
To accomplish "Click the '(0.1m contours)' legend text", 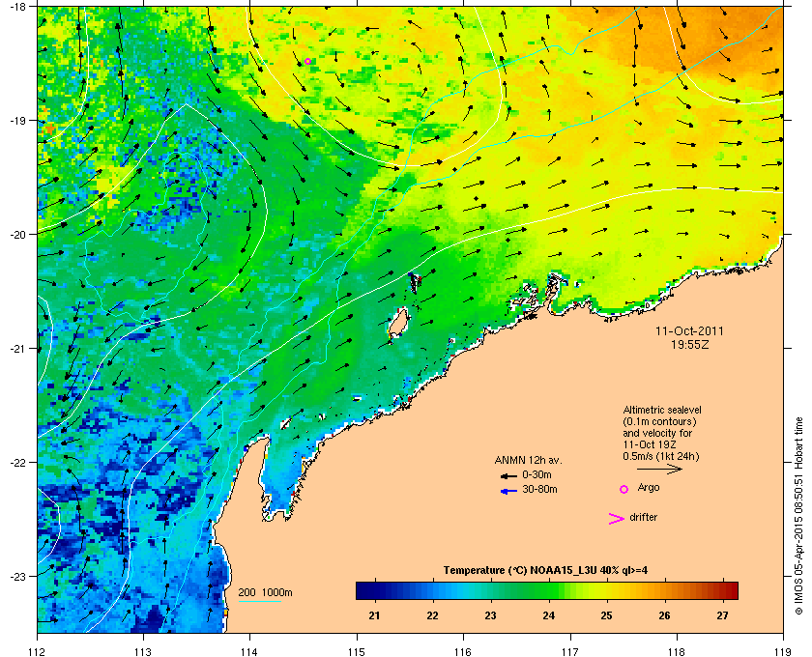I will [x=659, y=421].
